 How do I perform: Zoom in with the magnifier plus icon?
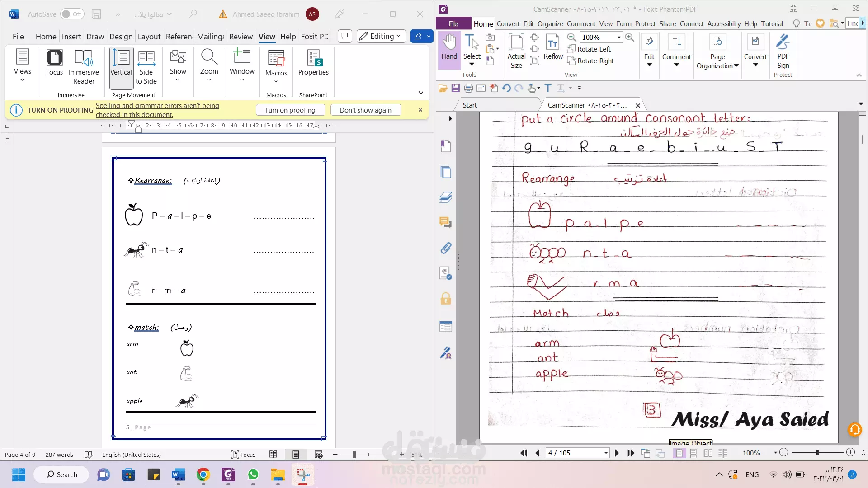point(630,37)
